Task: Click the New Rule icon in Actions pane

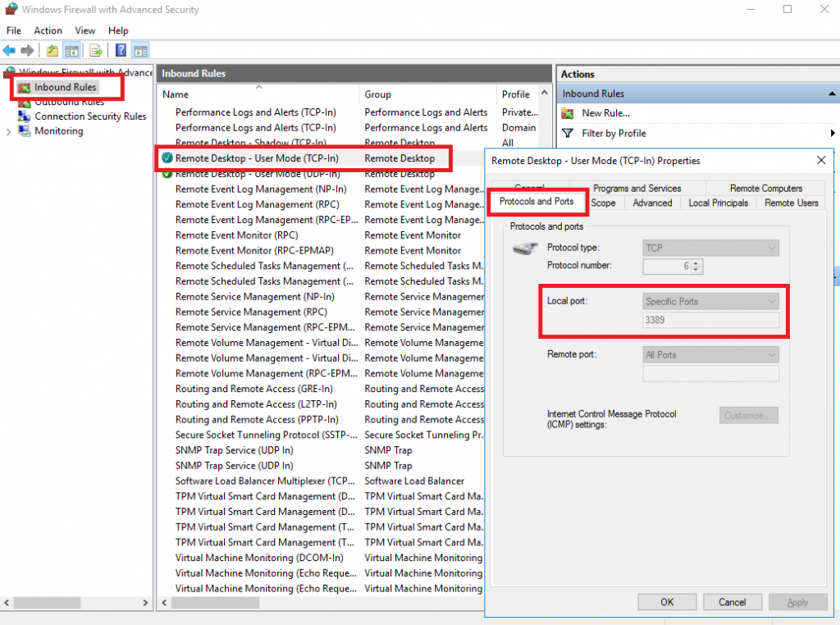Action: pos(568,113)
